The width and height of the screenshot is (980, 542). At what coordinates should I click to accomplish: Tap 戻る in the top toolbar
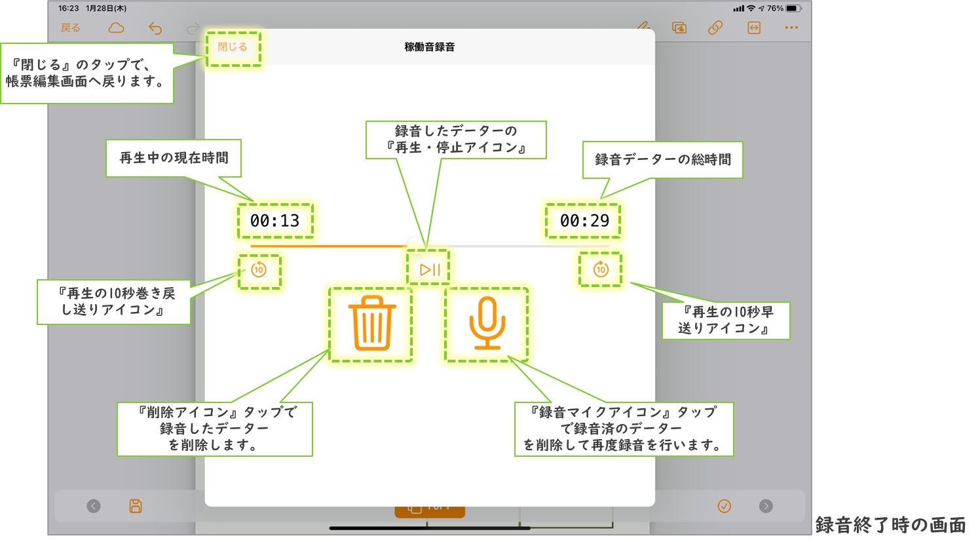[x=71, y=28]
